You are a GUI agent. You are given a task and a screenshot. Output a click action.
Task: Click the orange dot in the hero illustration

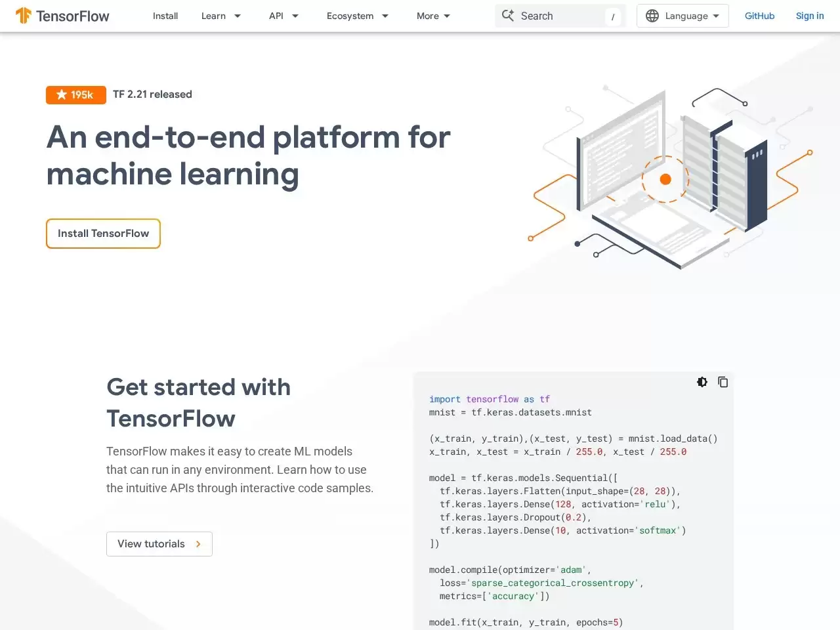(665, 178)
